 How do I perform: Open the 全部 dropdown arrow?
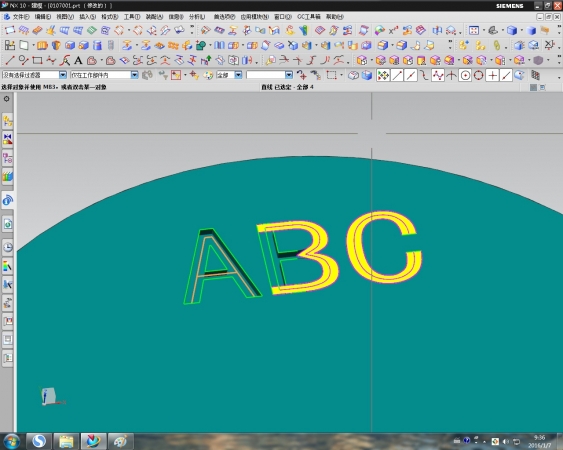[x=238, y=75]
